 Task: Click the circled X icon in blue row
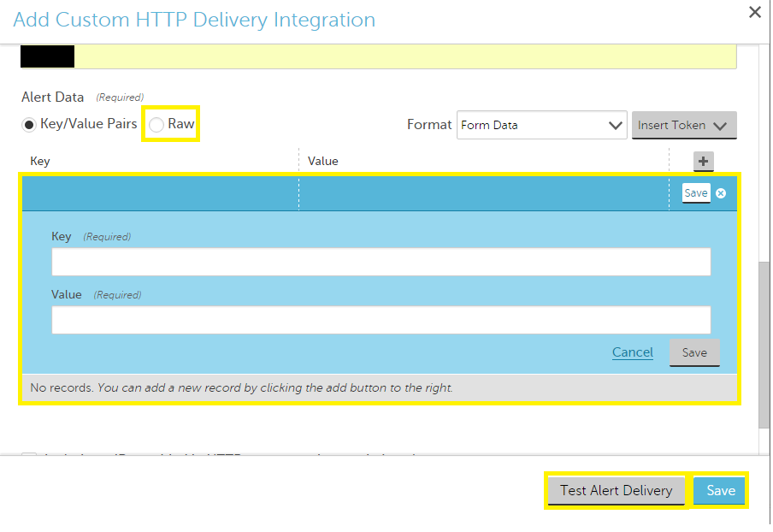(x=721, y=193)
